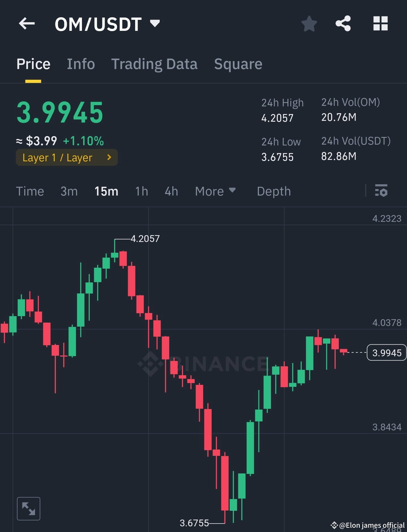Click the 4.2057 high price marker on chart
This screenshot has width=407, height=532.
click(x=145, y=239)
